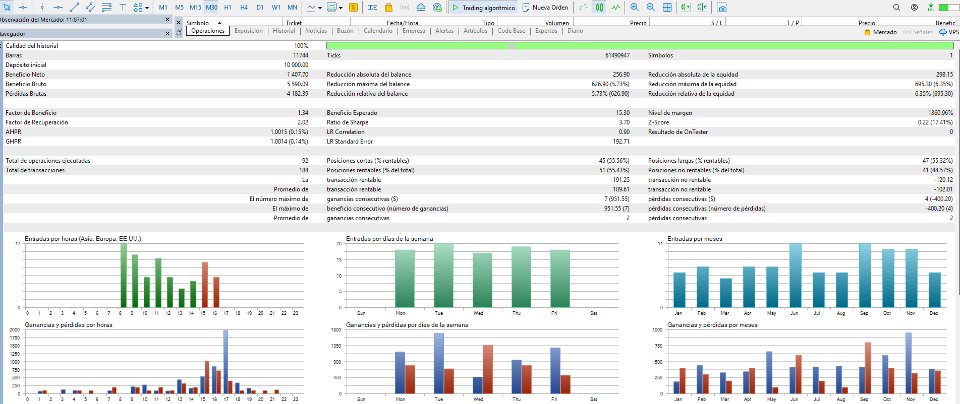Open the Historial tab
The image size is (960, 404).
point(284,31)
